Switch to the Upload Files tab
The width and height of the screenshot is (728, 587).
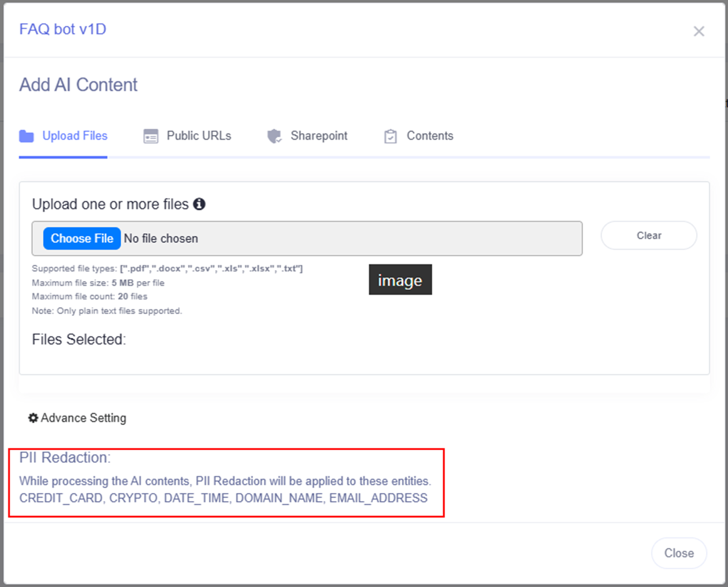point(74,136)
